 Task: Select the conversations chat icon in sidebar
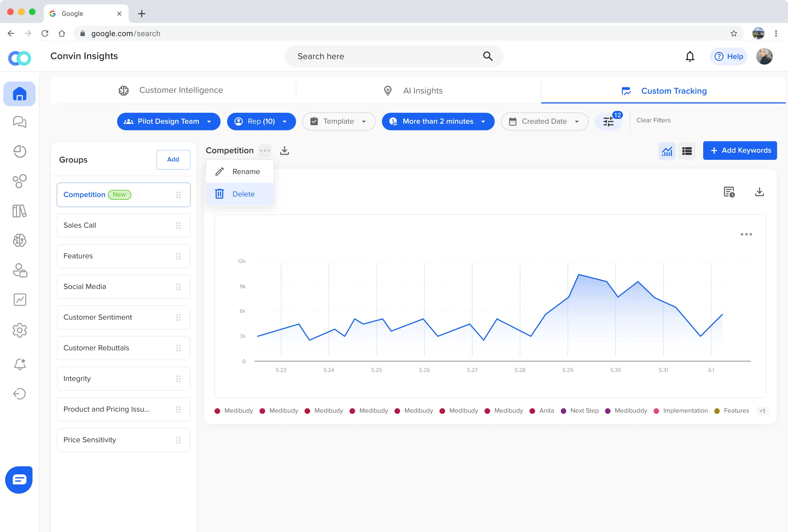(x=19, y=122)
